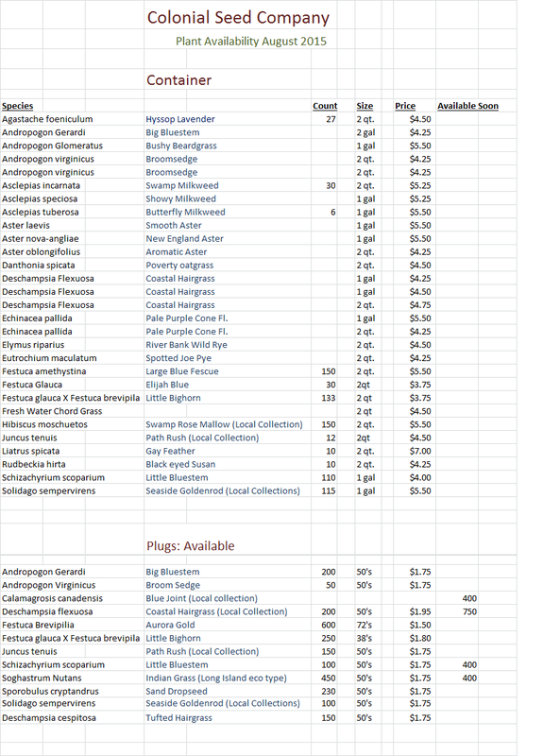Select 'Plant Availability August 2015' subtitle
Screen dimensions: 543x756
(251, 42)
